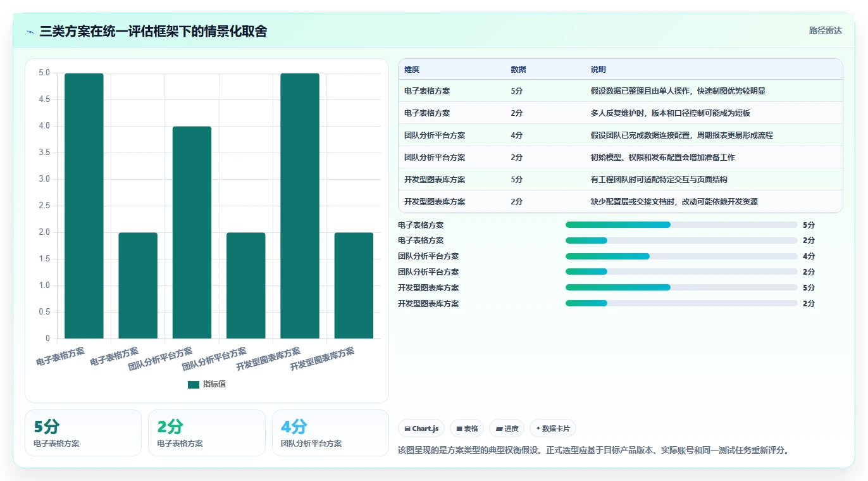The height and width of the screenshot is (481, 868).
Task: Click the 数据卡片 tag chip
Action: point(553,428)
